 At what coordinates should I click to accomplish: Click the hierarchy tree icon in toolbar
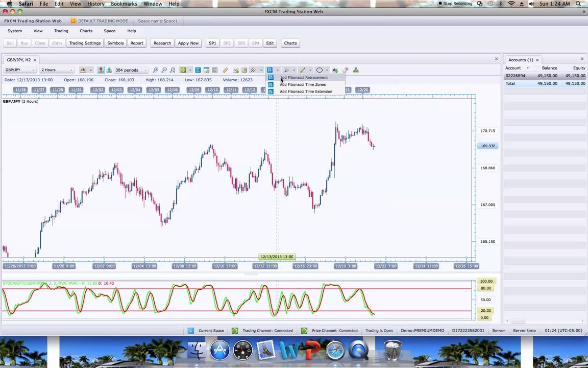(355, 70)
